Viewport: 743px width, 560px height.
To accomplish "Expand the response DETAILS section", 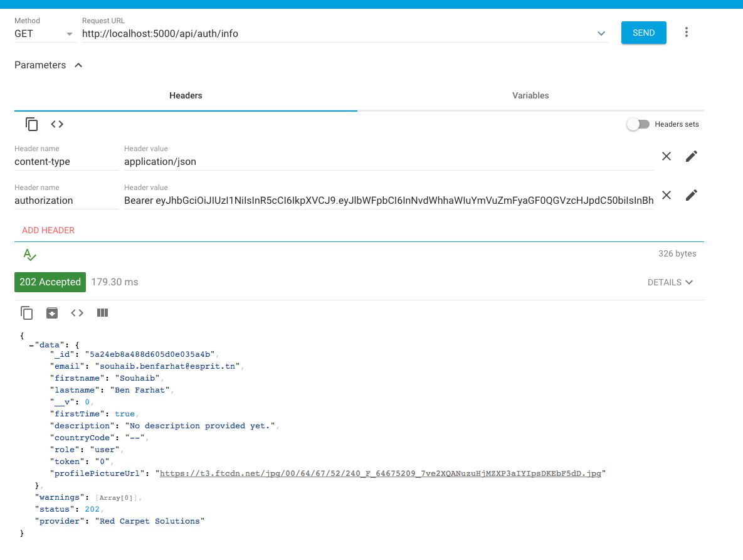I will (x=670, y=282).
